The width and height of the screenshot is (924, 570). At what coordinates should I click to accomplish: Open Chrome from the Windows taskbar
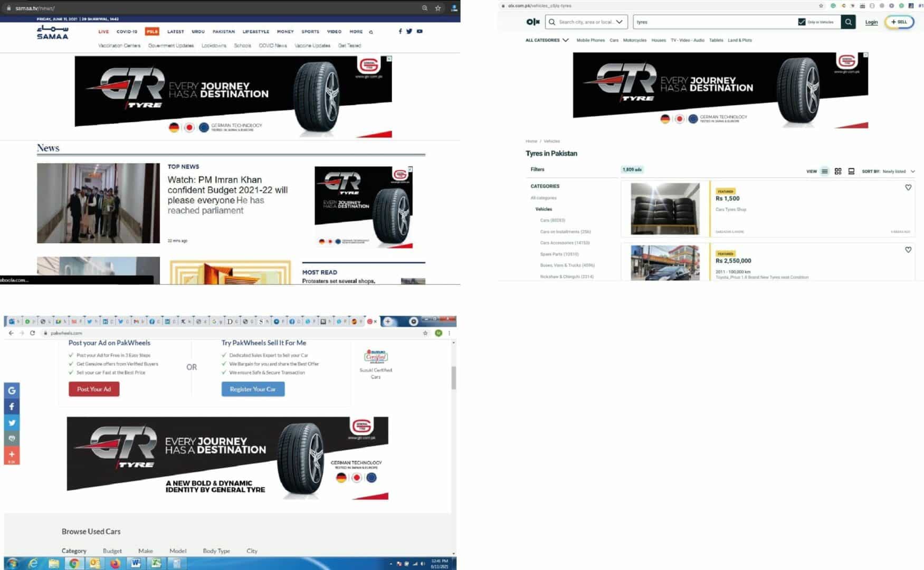tap(74, 563)
